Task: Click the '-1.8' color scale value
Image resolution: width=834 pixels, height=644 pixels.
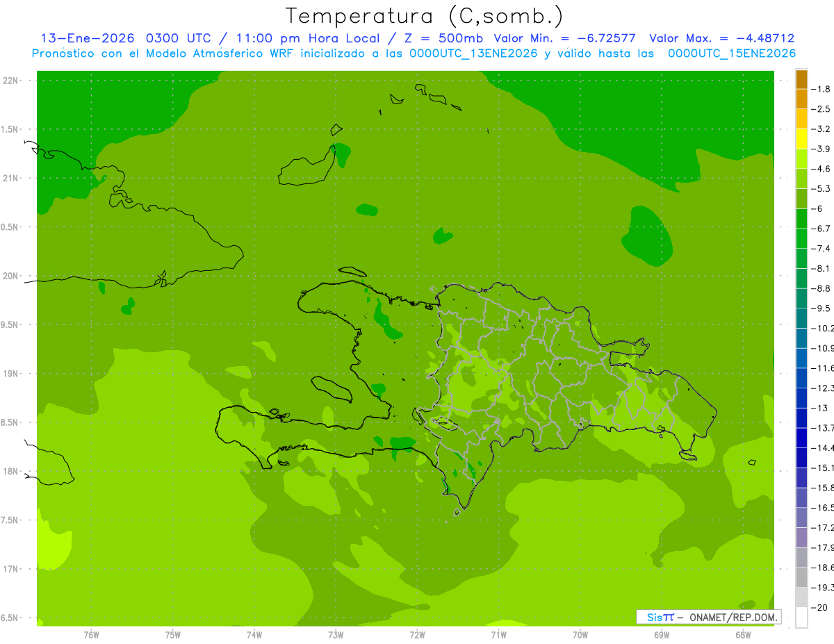Action: [821, 89]
